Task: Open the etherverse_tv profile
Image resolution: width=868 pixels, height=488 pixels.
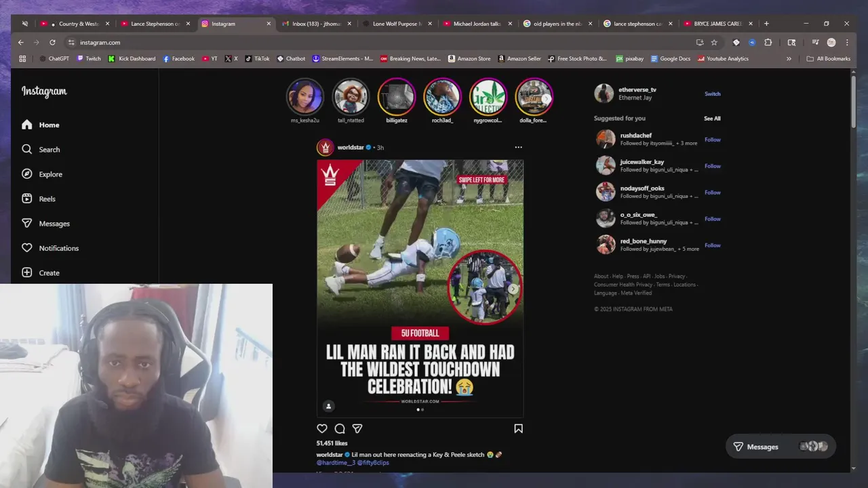Action: tap(637, 89)
